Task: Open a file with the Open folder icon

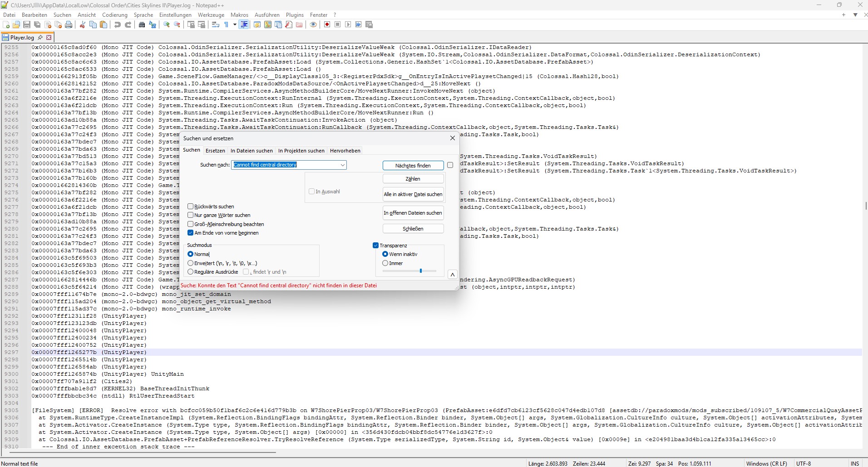Action: (16, 25)
